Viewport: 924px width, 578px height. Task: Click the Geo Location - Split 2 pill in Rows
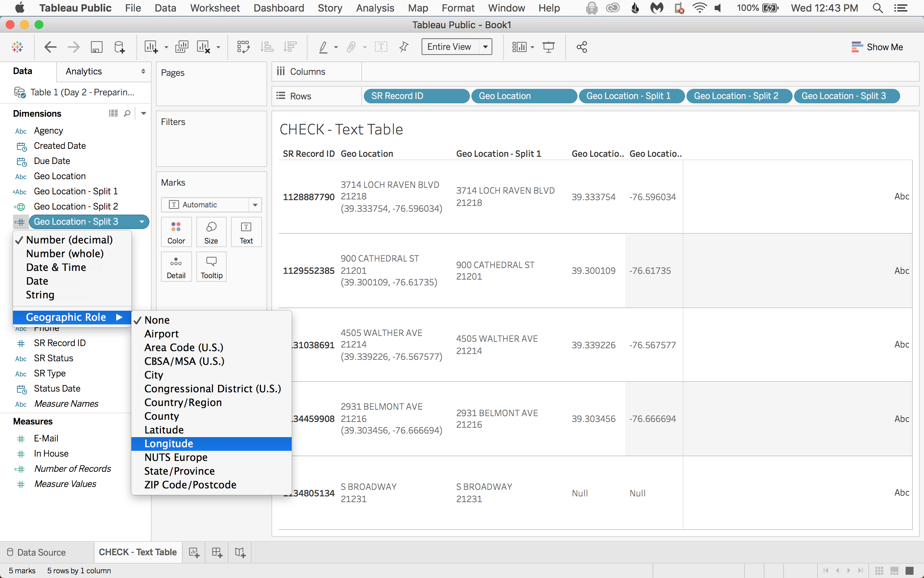(739, 96)
